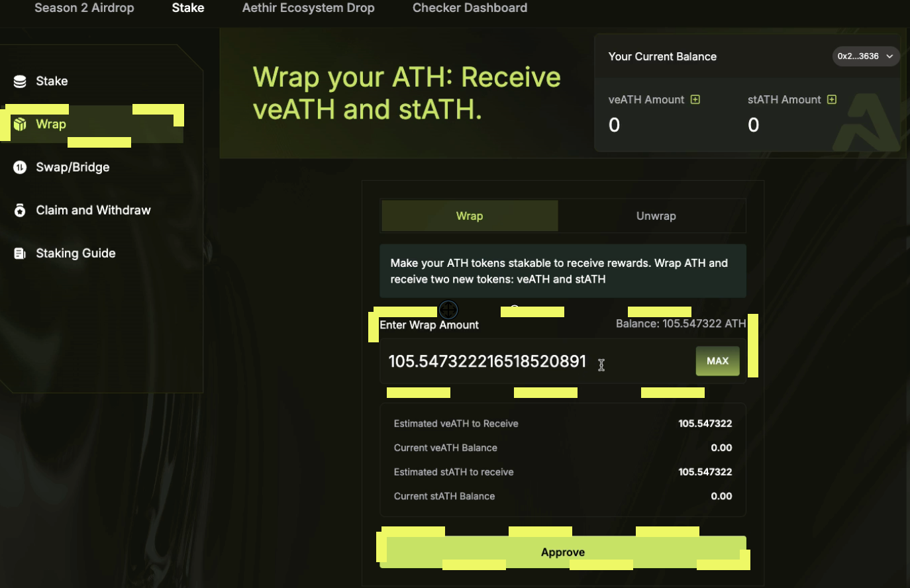Select the Stake coin icon in sidebar
Image resolution: width=910 pixels, height=588 pixels.
pos(19,81)
